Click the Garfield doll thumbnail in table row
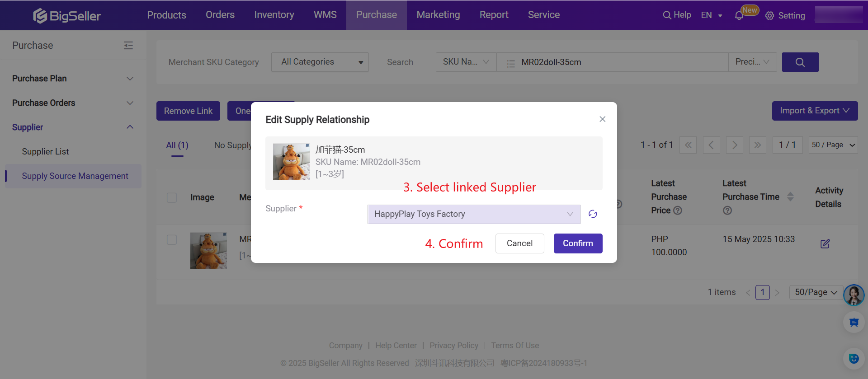Viewport: 868px width, 379px height. (208, 251)
